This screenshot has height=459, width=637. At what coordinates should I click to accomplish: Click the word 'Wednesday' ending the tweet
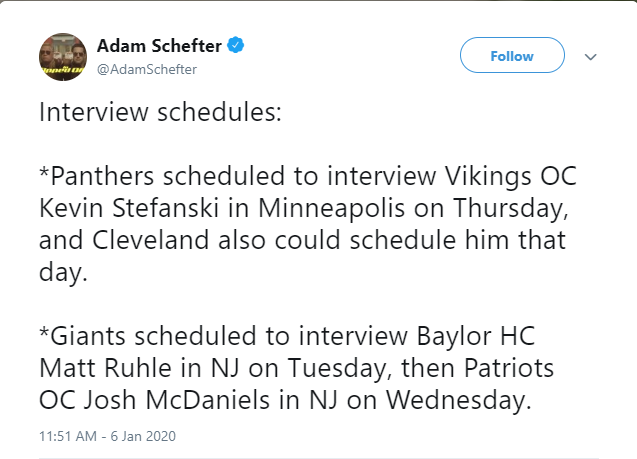coord(458,400)
